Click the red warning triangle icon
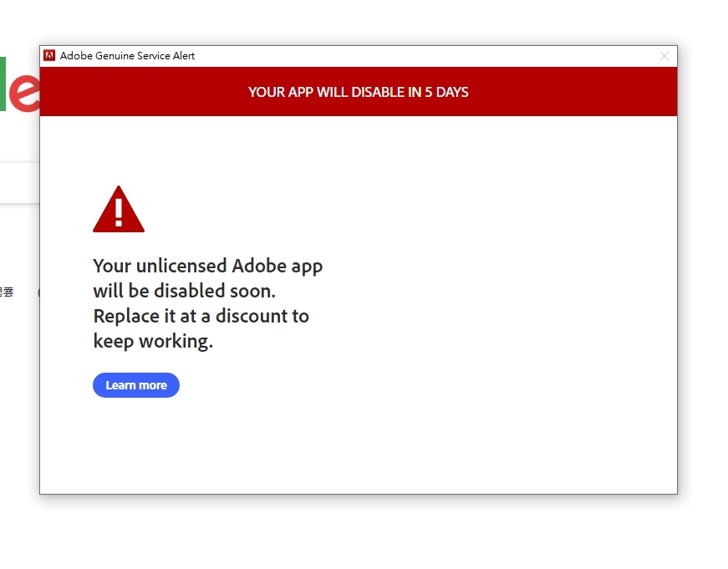728x569 pixels. [x=119, y=209]
